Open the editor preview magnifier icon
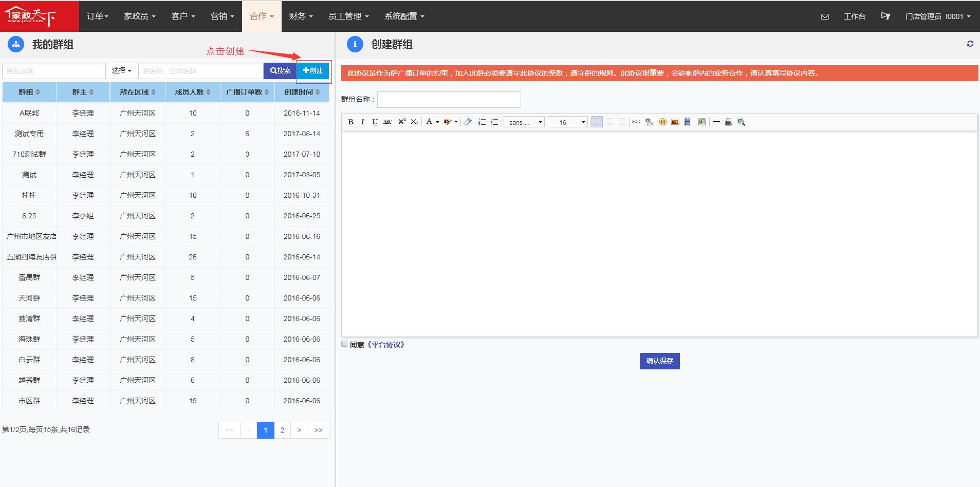 tap(741, 122)
